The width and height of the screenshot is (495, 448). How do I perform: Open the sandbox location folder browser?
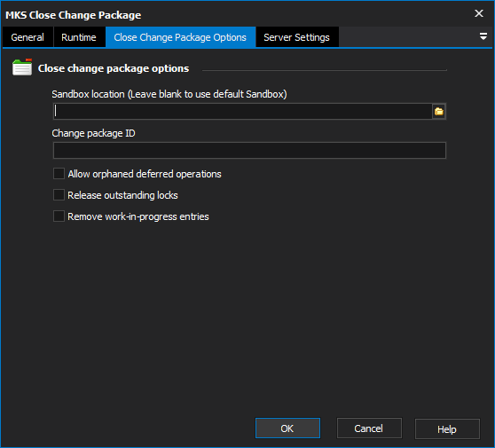[439, 111]
